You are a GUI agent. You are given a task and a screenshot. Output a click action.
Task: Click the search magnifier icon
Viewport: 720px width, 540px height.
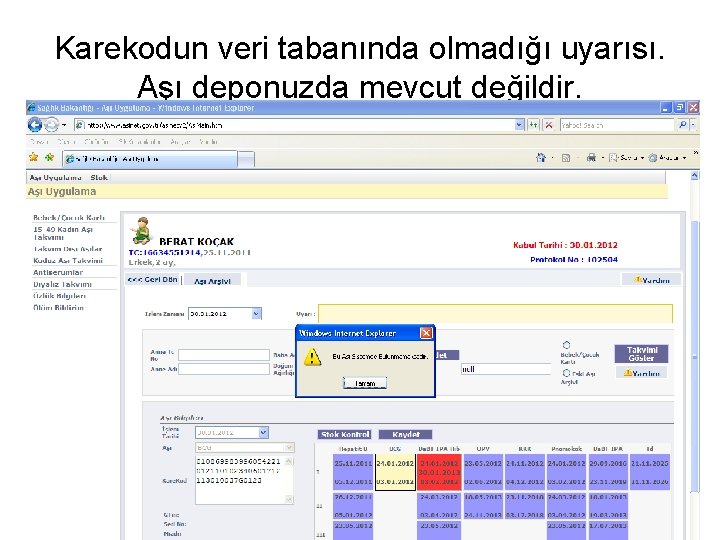click(x=682, y=125)
